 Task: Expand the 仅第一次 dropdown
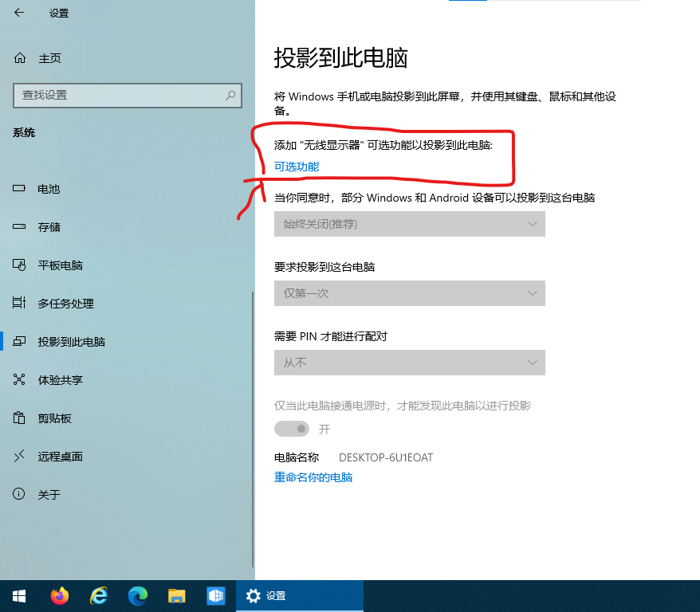click(409, 293)
